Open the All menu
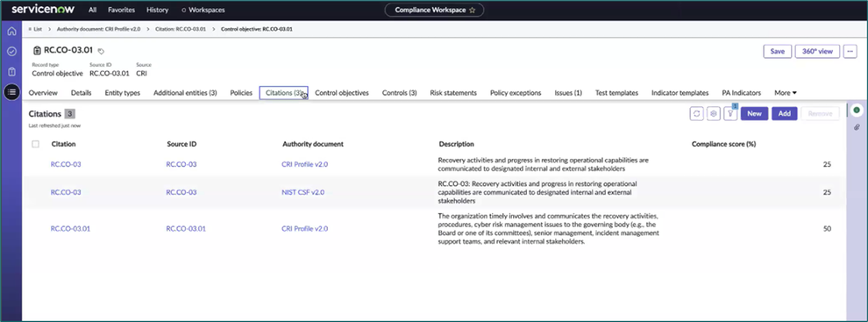This screenshot has width=868, height=322. [x=93, y=10]
